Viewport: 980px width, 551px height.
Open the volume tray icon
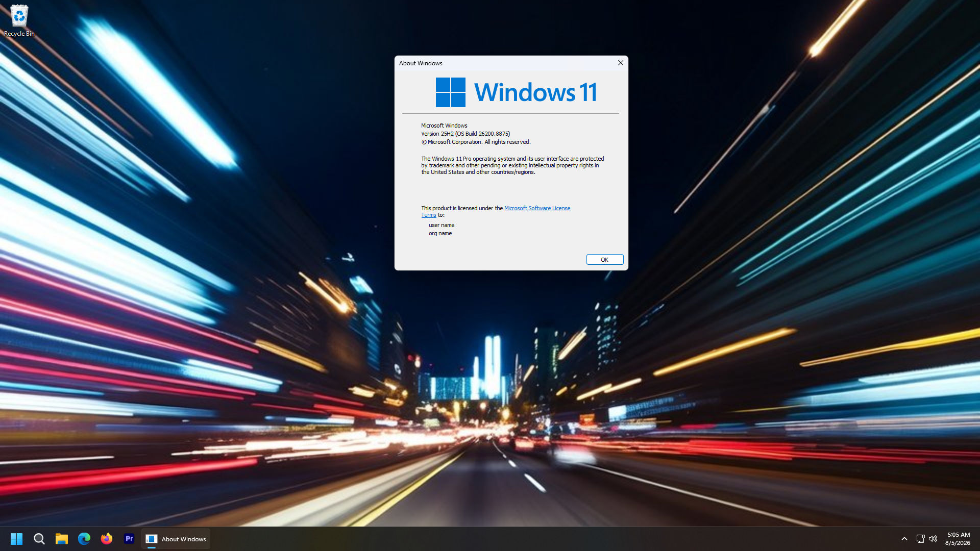(x=933, y=539)
